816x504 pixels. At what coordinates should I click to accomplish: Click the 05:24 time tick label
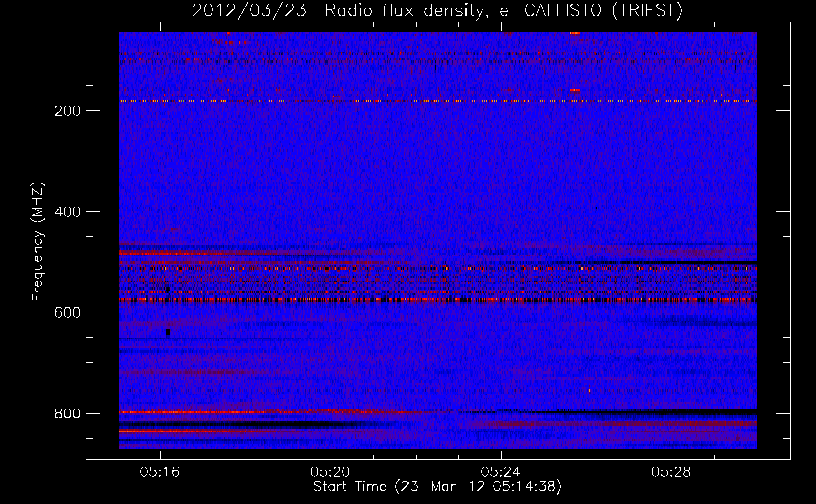click(501, 472)
